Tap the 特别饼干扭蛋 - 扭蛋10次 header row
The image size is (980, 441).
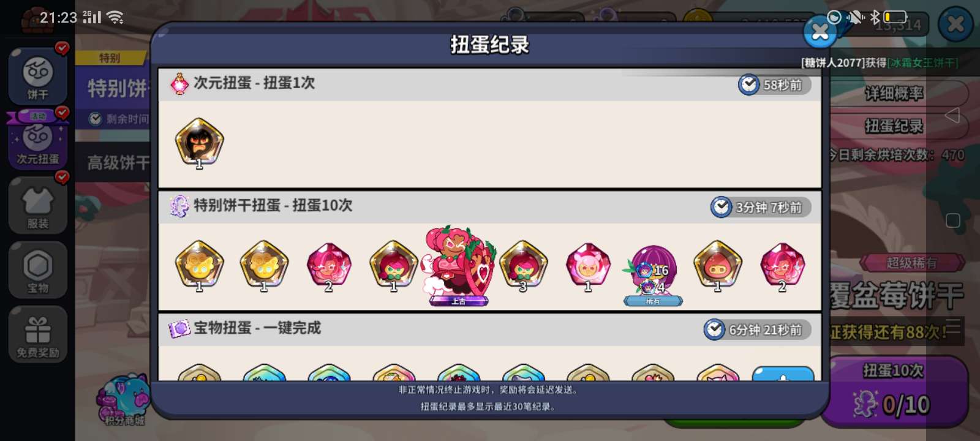tap(489, 207)
